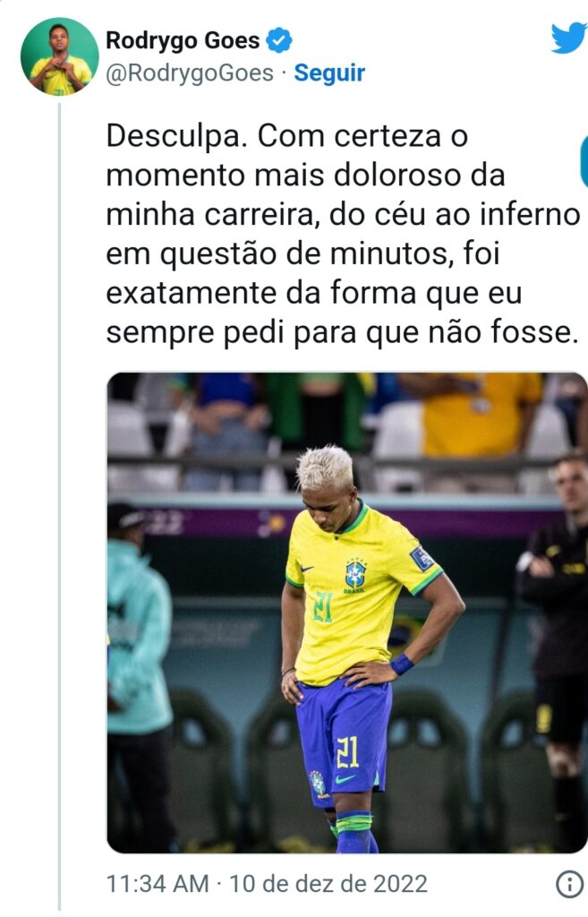
Task: Click the player's bleached blond hair in photo
Action: click(x=324, y=467)
